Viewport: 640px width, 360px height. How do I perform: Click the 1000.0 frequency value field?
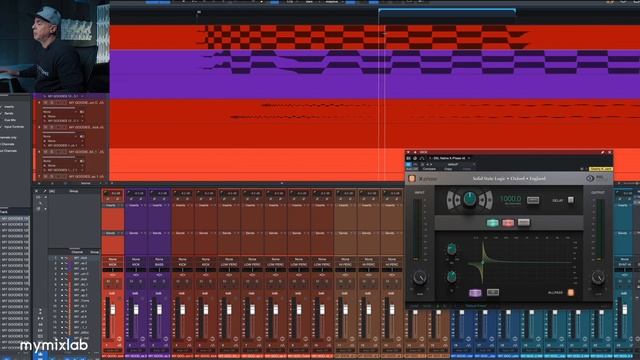(x=510, y=199)
